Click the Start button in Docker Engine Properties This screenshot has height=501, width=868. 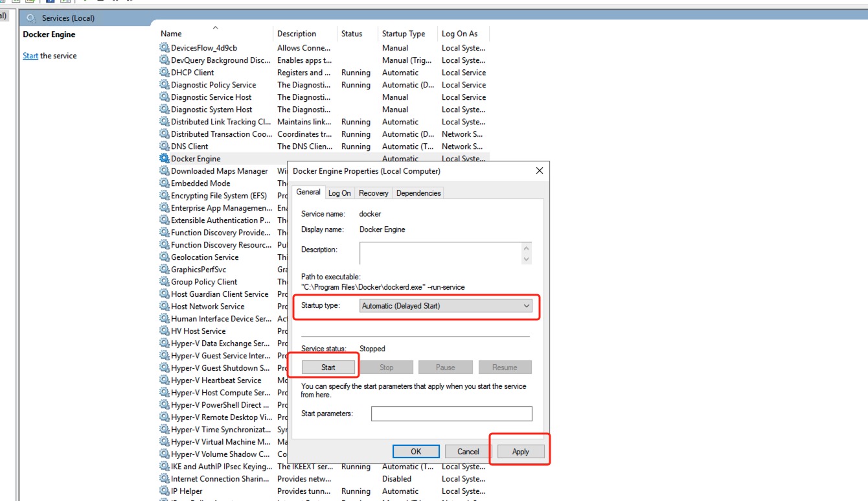pos(328,367)
